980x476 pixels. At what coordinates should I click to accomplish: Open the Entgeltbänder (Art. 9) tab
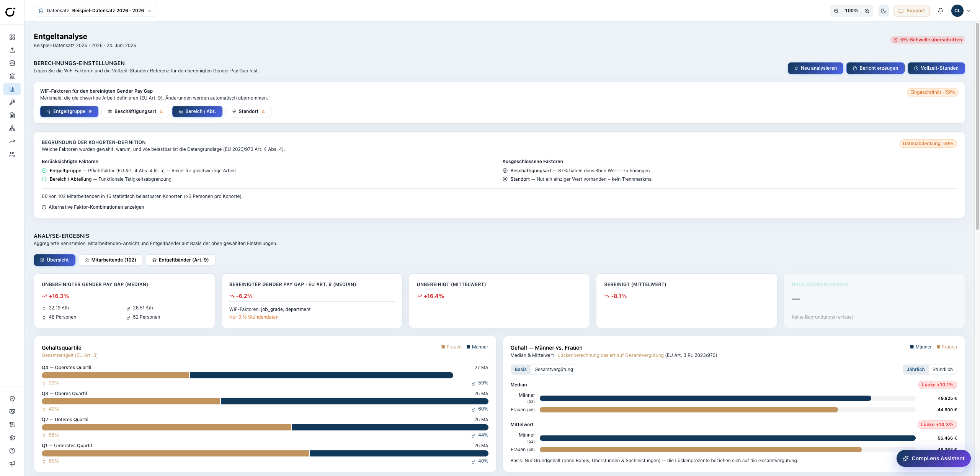pyautogui.click(x=180, y=260)
